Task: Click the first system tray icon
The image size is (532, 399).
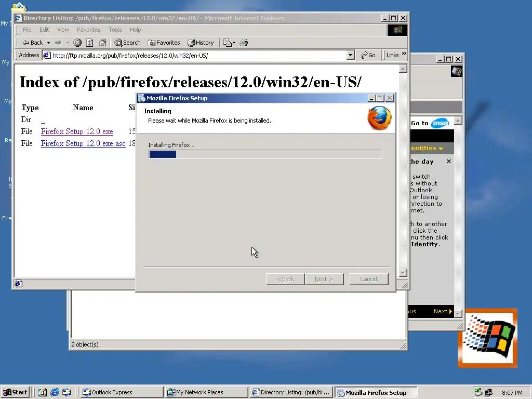Action: click(x=478, y=392)
